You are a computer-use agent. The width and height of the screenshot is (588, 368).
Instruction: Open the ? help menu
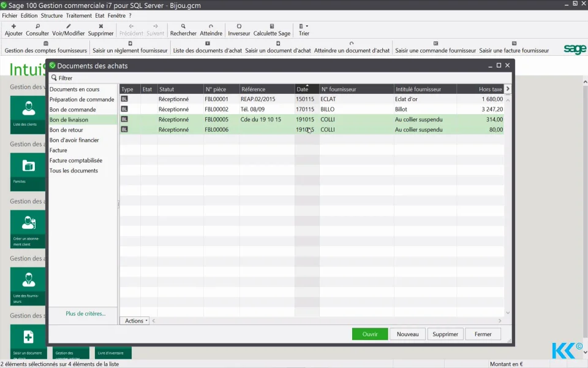[x=130, y=16]
